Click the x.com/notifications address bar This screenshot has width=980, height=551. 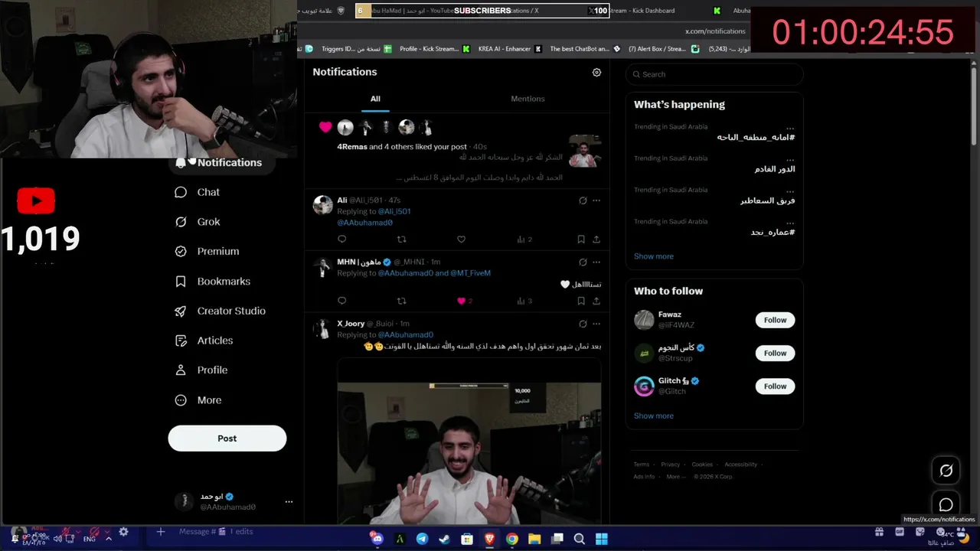pyautogui.click(x=715, y=31)
